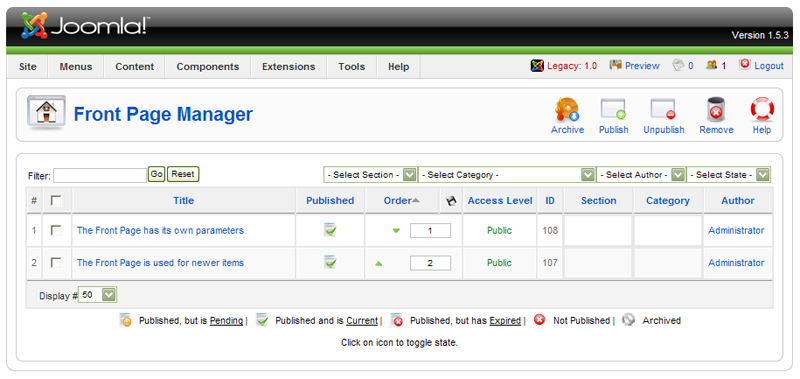The height and width of the screenshot is (379, 800).
Task: Click Administrator author of article 108
Action: (736, 231)
